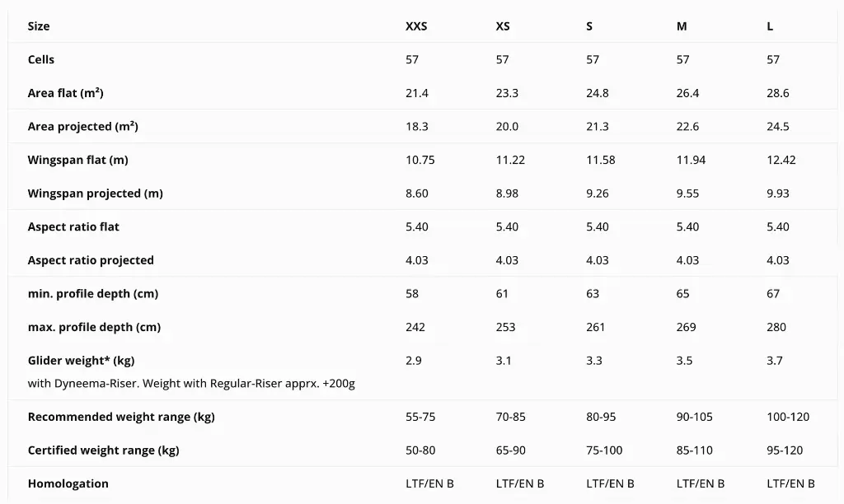The image size is (844, 504).
Task: Click the 28.6 flat area value
Action: 778,93
